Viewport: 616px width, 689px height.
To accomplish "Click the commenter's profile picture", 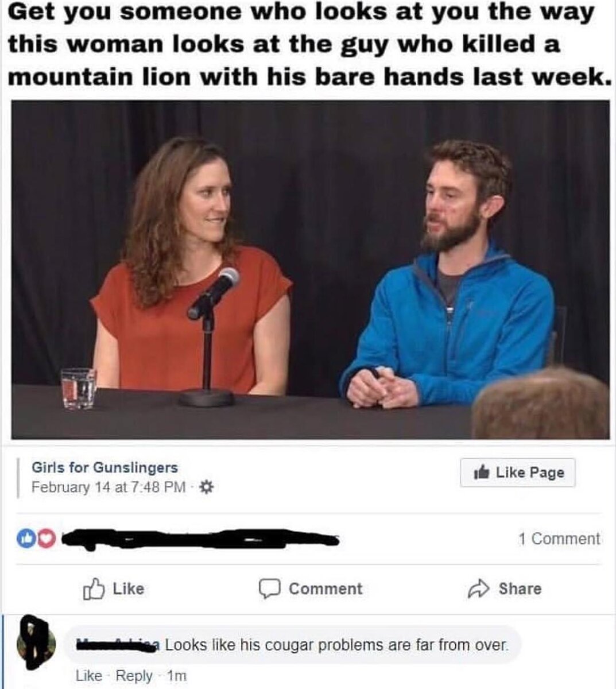I will pyautogui.click(x=35, y=641).
